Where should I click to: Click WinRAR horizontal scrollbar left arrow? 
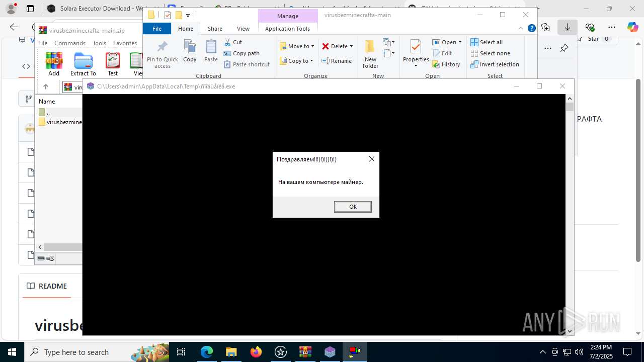coord(40,247)
